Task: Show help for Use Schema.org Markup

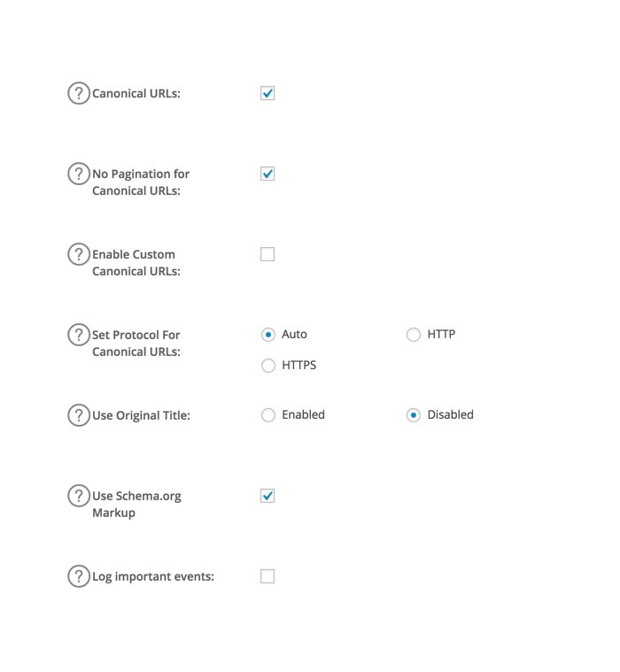Action: tap(79, 496)
